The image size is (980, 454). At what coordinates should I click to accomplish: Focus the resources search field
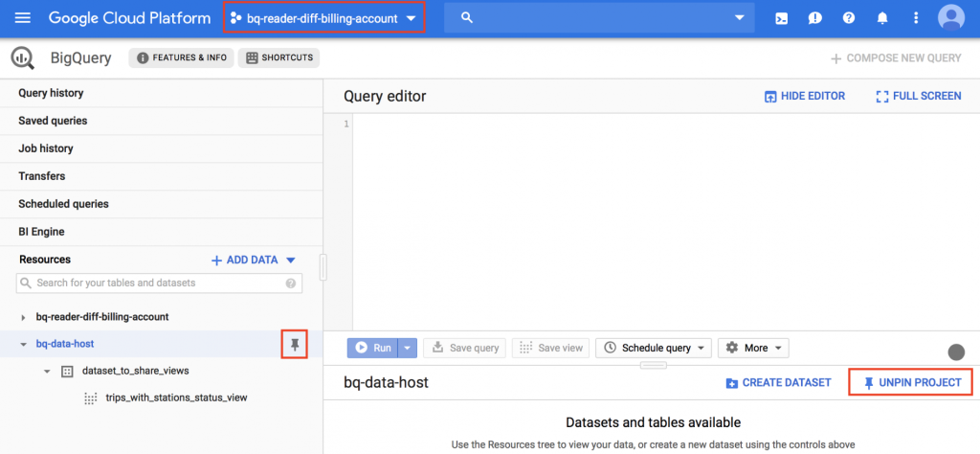(x=160, y=284)
